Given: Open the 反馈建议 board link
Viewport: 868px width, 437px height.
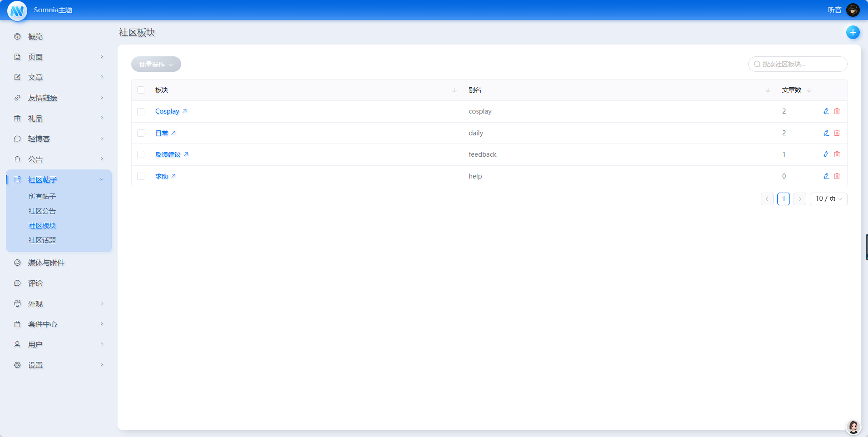Looking at the screenshot, I should 168,155.
